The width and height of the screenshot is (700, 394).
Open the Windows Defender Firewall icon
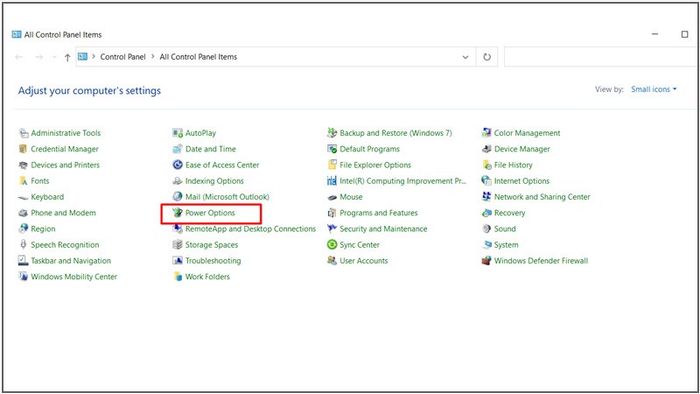click(x=487, y=261)
